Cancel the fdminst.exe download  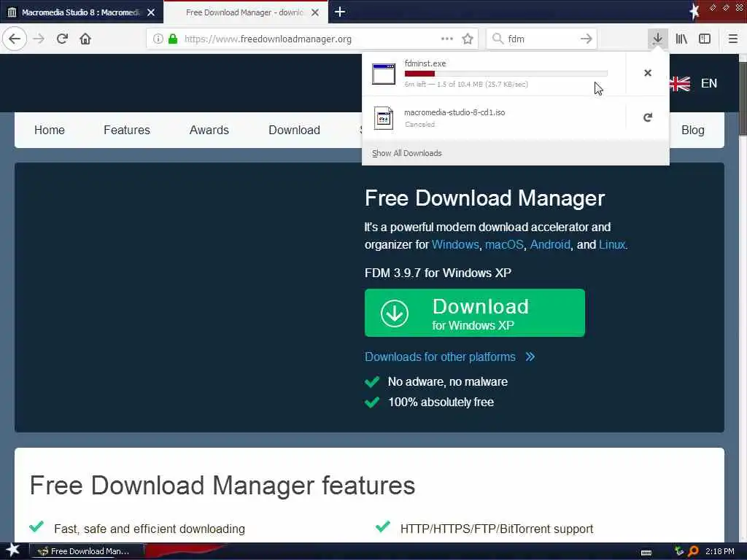648,73
